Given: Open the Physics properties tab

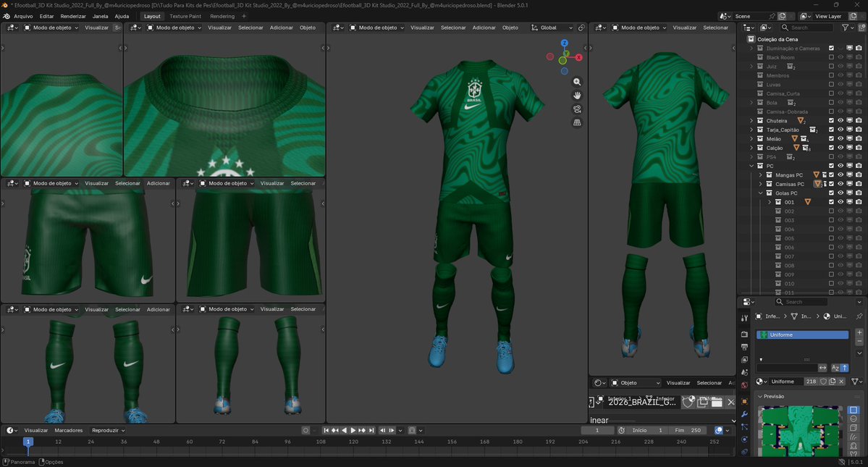Looking at the screenshot, I should click(x=744, y=440).
